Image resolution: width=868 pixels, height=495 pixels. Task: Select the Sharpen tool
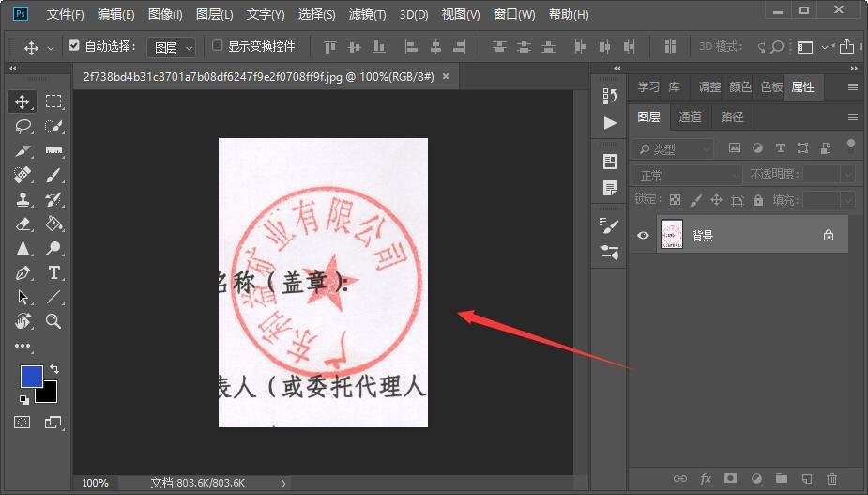(23, 248)
